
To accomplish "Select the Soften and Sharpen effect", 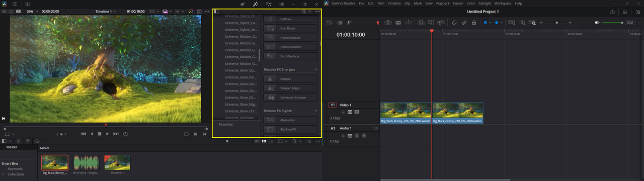I will tap(290, 98).
